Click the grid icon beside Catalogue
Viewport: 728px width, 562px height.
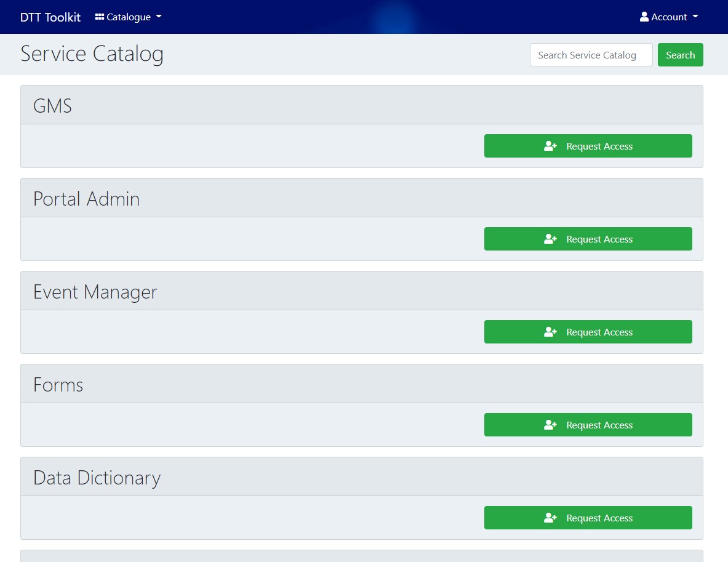[x=100, y=17]
